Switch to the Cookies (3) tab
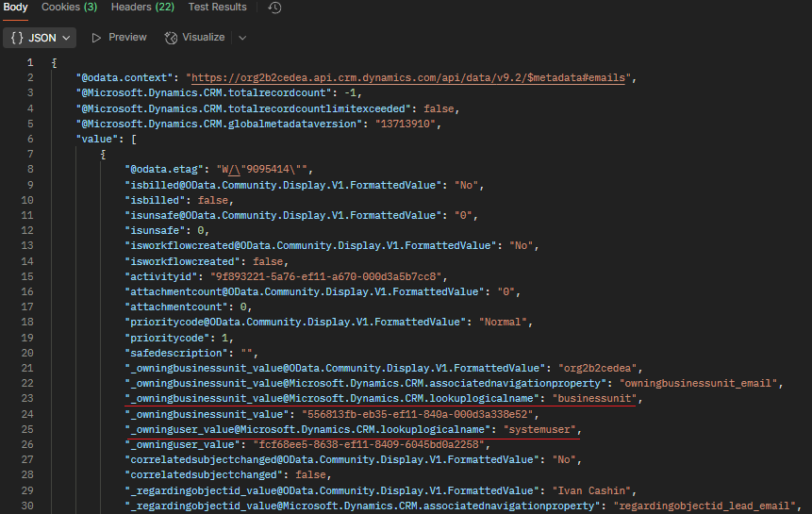The width and height of the screenshot is (812, 514). (70, 8)
